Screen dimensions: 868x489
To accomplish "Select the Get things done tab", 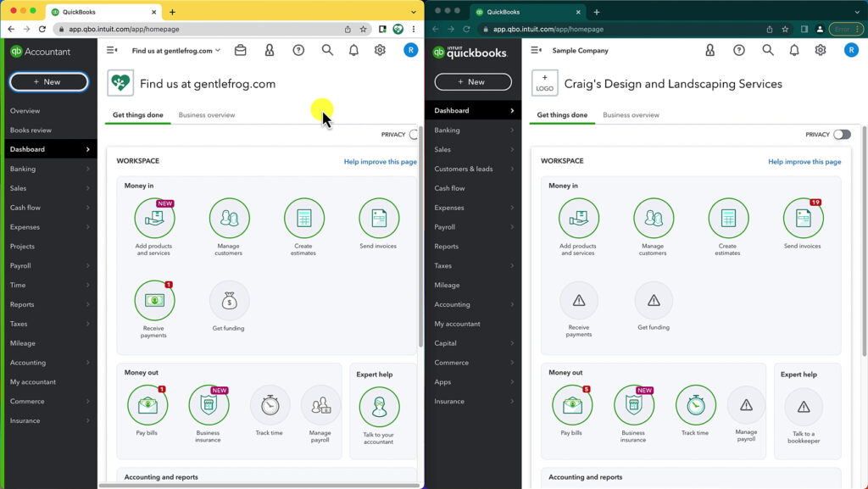I will coord(137,114).
